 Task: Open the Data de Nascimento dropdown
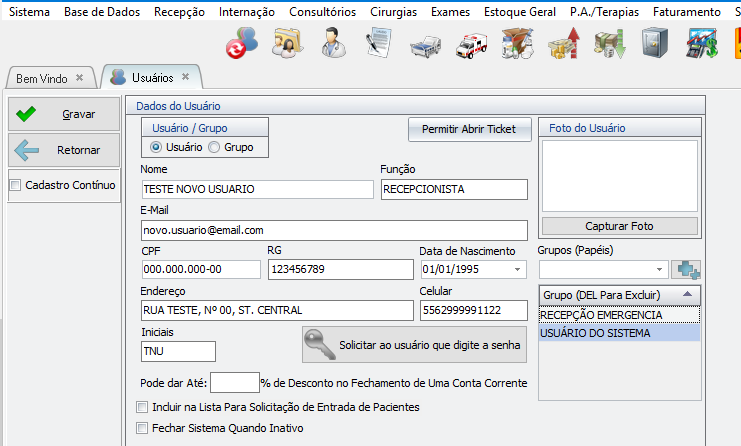(518, 270)
